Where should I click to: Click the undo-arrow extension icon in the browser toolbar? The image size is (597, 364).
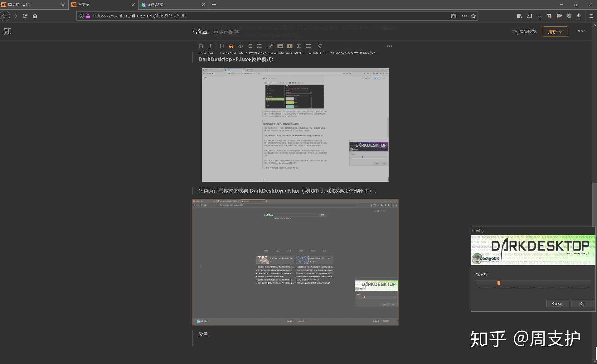(x=539, y=16)
